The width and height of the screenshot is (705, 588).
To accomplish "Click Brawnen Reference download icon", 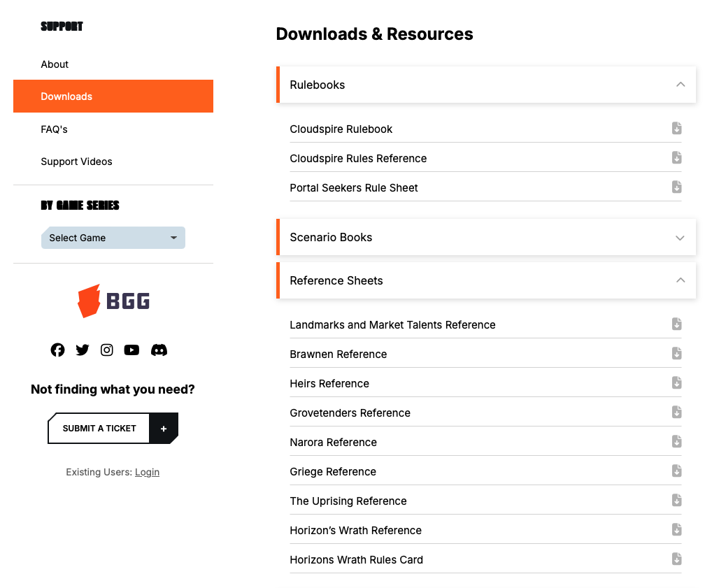I will pyautogui.click(x=677, y=353).
